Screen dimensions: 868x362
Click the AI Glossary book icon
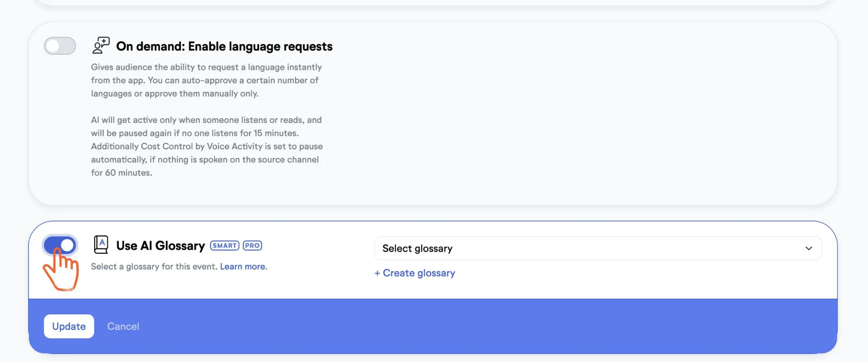coord(101,245)
